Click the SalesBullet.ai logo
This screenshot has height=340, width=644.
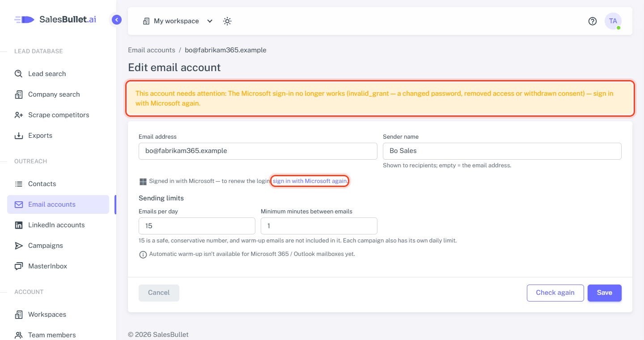coord(55,19)
